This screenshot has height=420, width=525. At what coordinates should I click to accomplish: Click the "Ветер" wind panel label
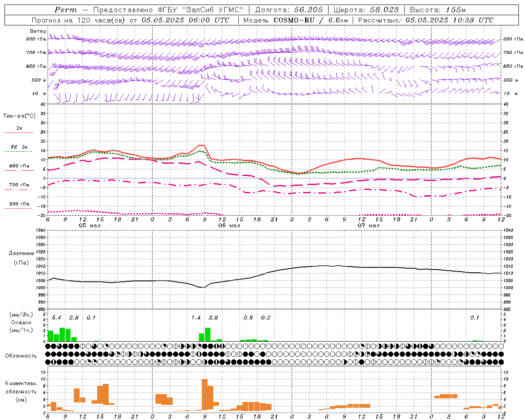point(38,31)
